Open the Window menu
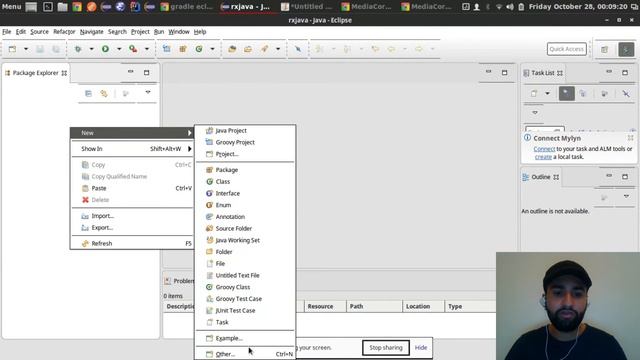The width and height of the screenshot is (640, 360). point(179,32)
